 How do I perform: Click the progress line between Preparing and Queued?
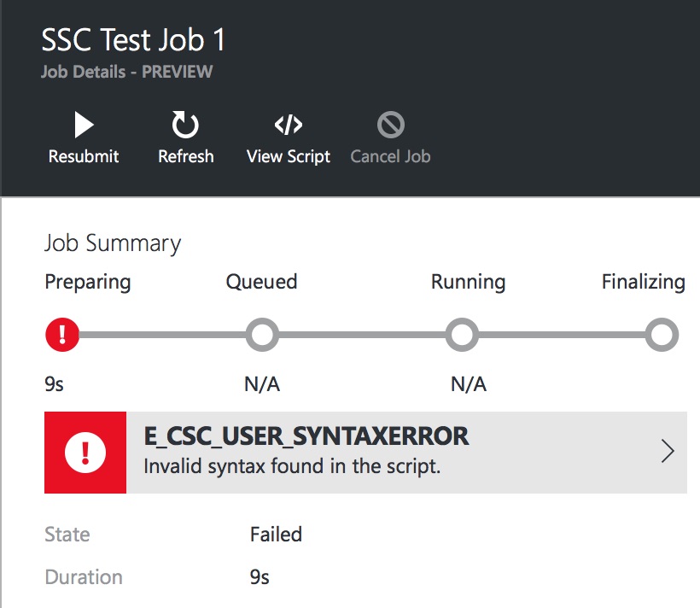click(162, 335)
